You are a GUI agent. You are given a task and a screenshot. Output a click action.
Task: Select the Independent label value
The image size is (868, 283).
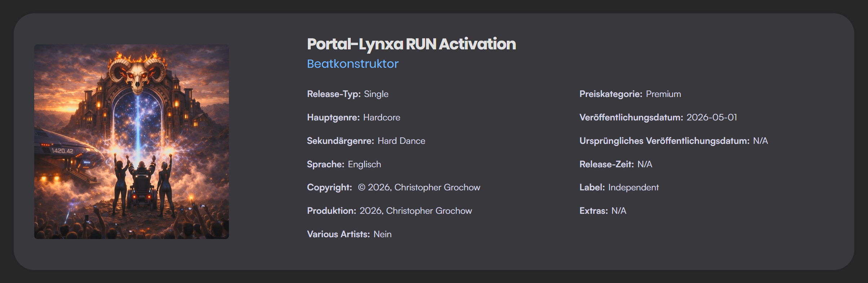tap(633, 187)
